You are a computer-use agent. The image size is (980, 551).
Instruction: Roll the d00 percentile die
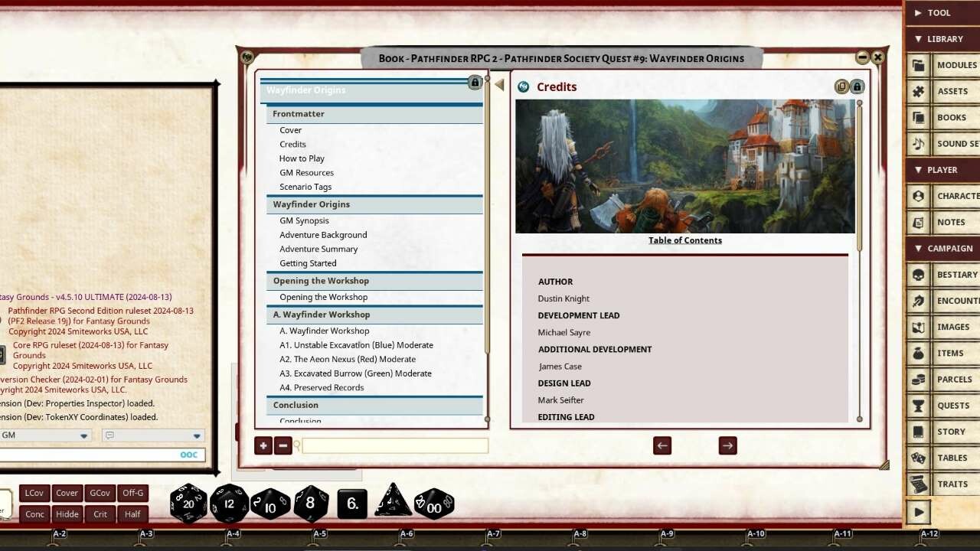[x=434, y=503]
